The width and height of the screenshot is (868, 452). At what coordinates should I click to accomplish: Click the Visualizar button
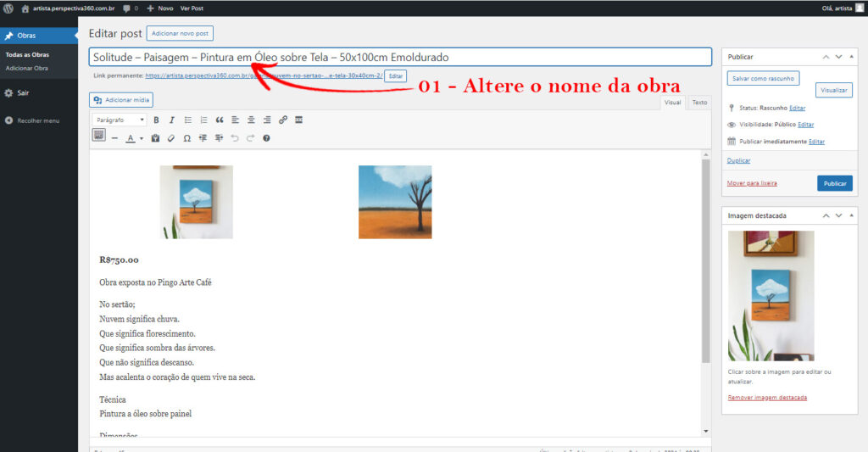834,90
